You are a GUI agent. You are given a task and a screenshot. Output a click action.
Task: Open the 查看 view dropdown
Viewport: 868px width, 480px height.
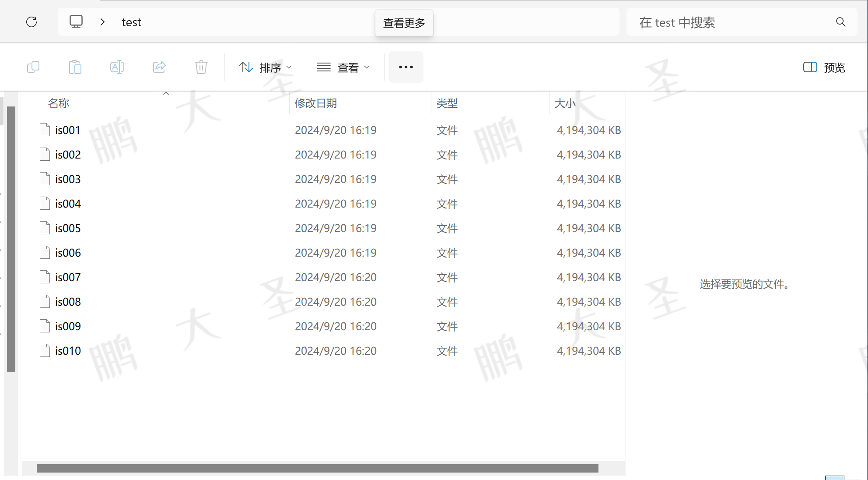[x=343, y=67]
